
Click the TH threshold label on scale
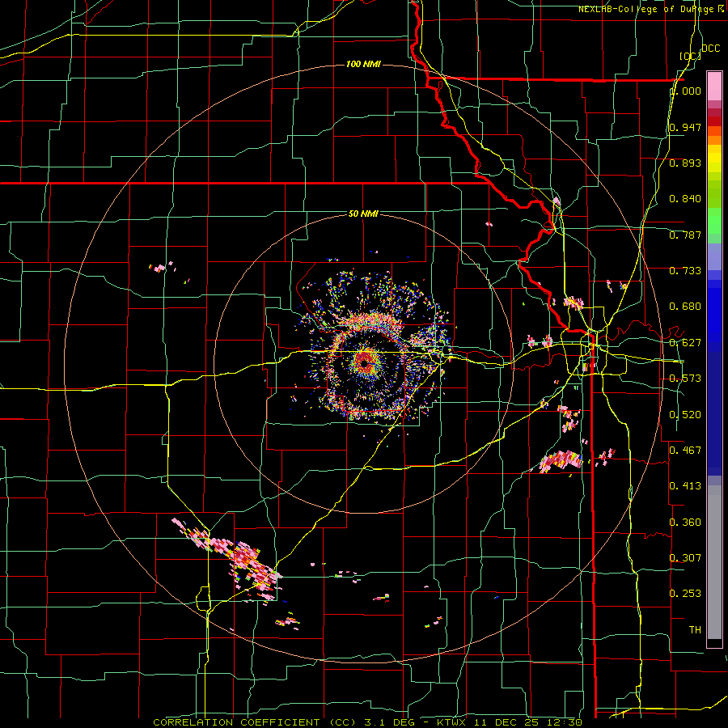pos(695,630)
